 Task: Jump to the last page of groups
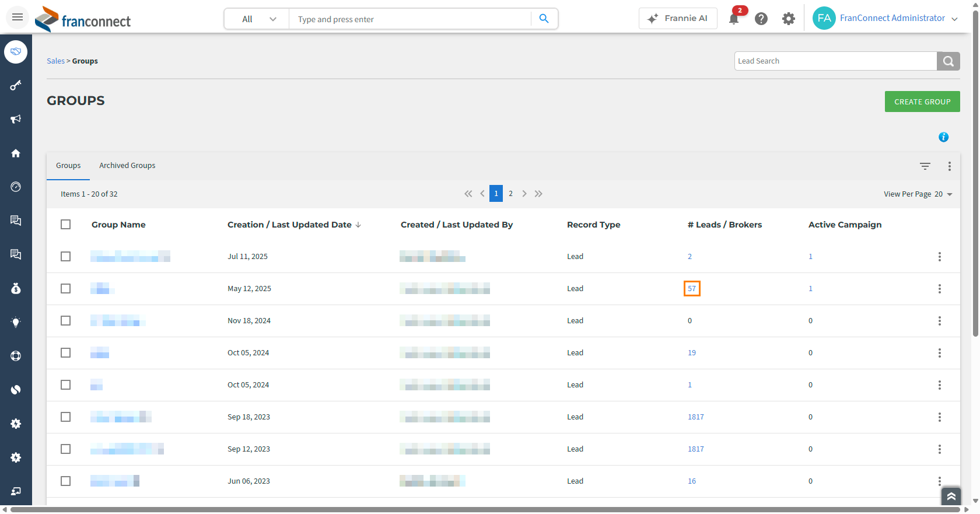pos(538,194)
